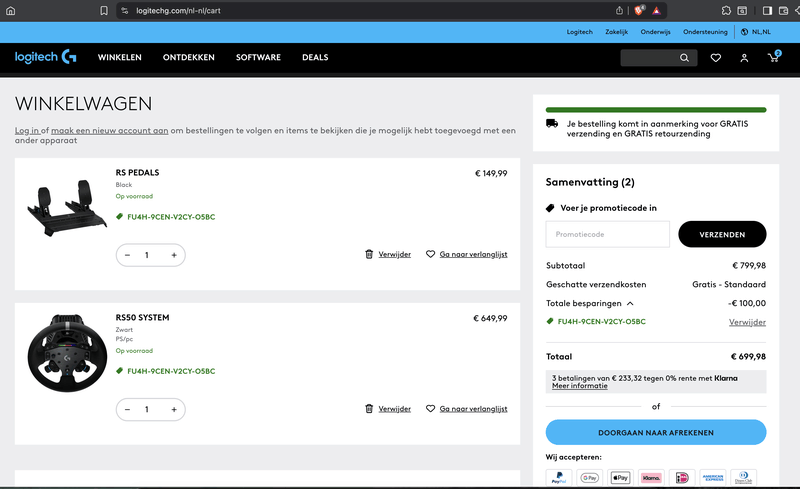Open the SOFTWARE menu
This screenshot has width=800, height=489.
[258, 57]
